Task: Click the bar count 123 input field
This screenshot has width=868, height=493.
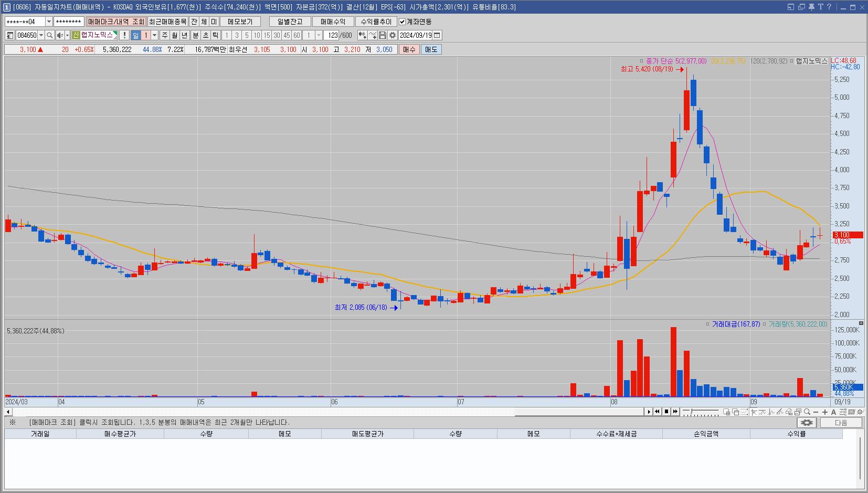Action: coord(331,35)
